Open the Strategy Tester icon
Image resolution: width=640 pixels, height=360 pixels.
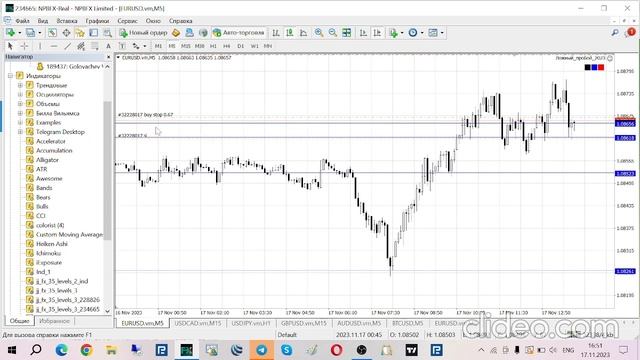(107, 33)
